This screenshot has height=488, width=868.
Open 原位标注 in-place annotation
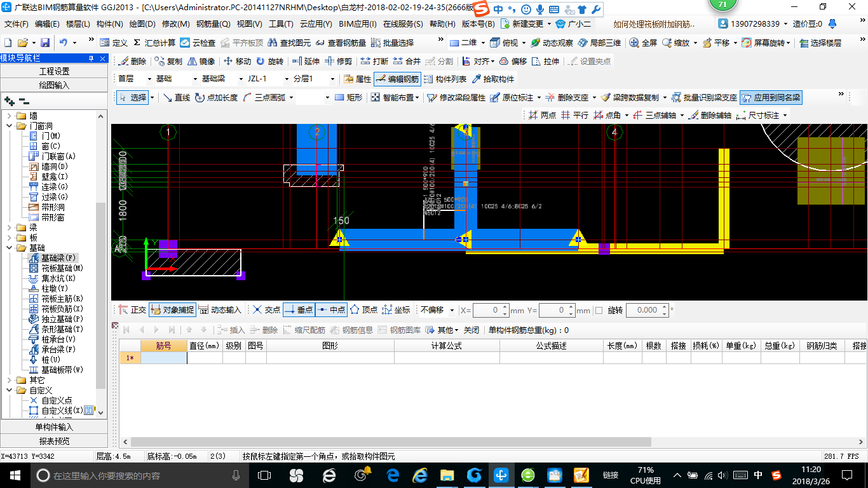[x=512, y=98]
